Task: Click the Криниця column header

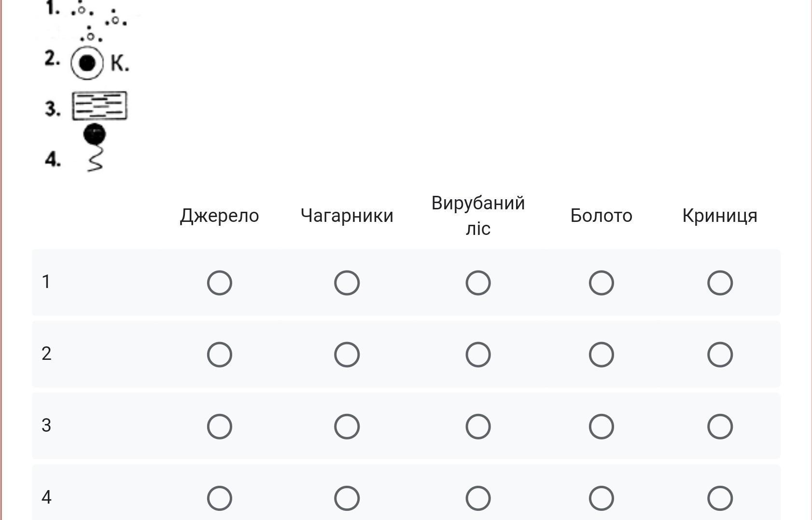Action: pos(720,216)
